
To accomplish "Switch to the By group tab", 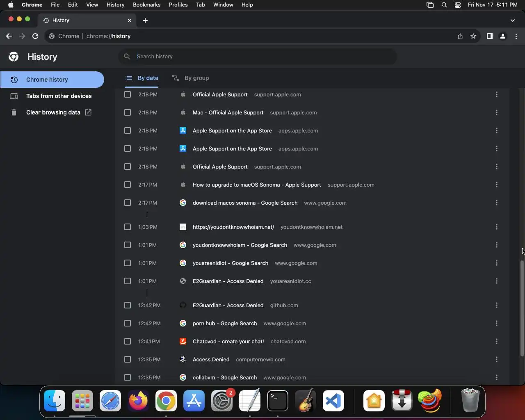I will pyautogui.click(x=190, y=78).
